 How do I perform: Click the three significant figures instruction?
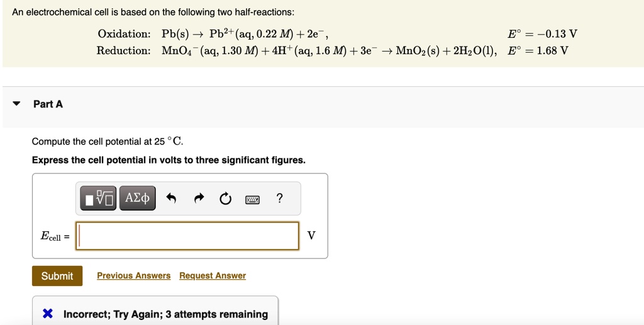coord(169,160)
